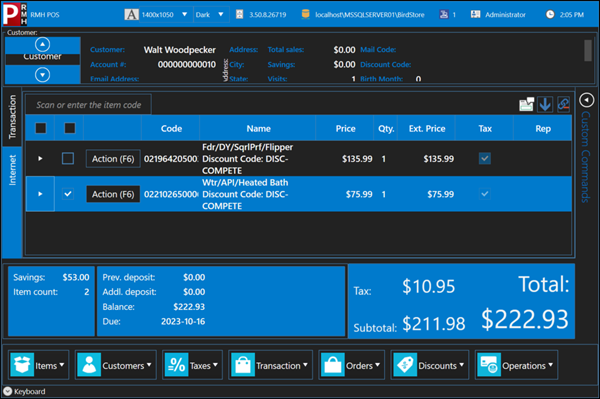Uncheck the Wtr/API/Heated Bath row checkbox
The height and width of the screenshot is (399, 600).
(x=68, y=194)
